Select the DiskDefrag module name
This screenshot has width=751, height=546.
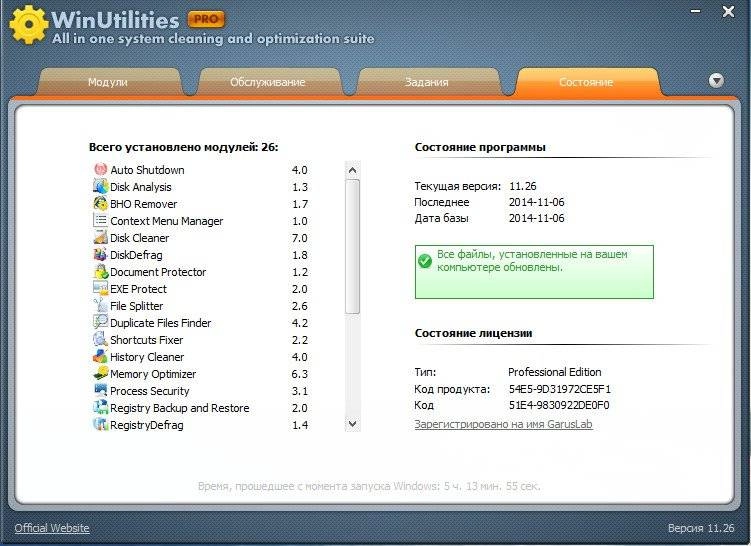[137, 255]
